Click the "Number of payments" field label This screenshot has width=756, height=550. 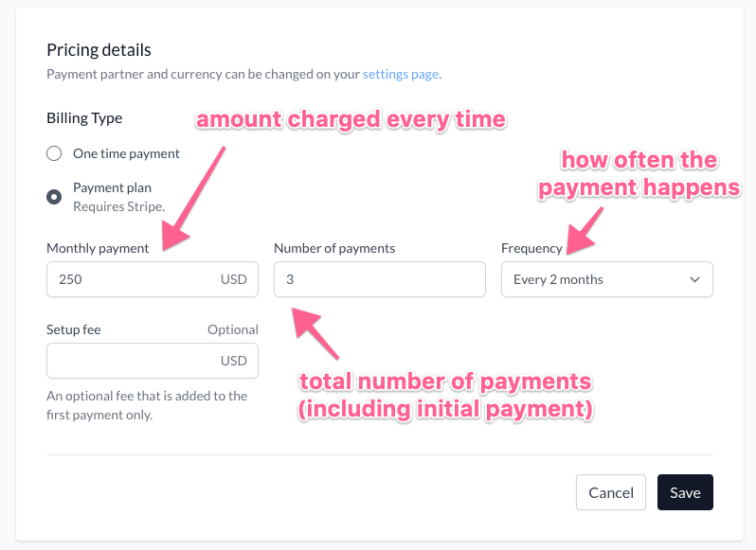point(334,248)
